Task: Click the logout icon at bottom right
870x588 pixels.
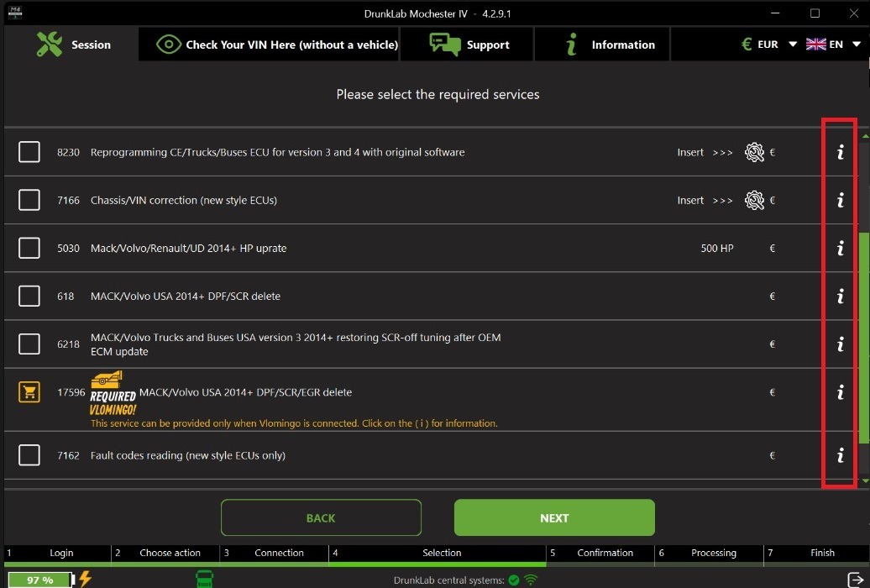Action: pyautogui.click(x=854, y=579)
